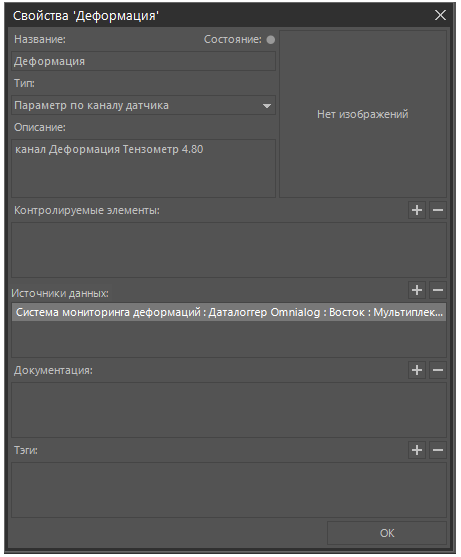The height and width of the screenshot is (557, 461).
Task: Click inside the empty Тэги list area
Action: (229, 490)
